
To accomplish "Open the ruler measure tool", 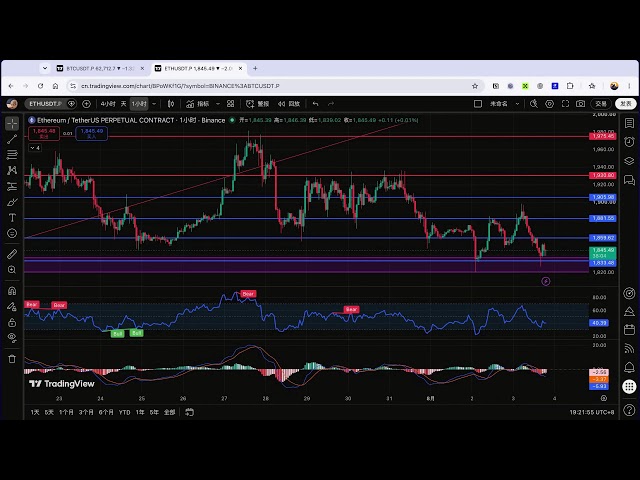I will point(12,254).
